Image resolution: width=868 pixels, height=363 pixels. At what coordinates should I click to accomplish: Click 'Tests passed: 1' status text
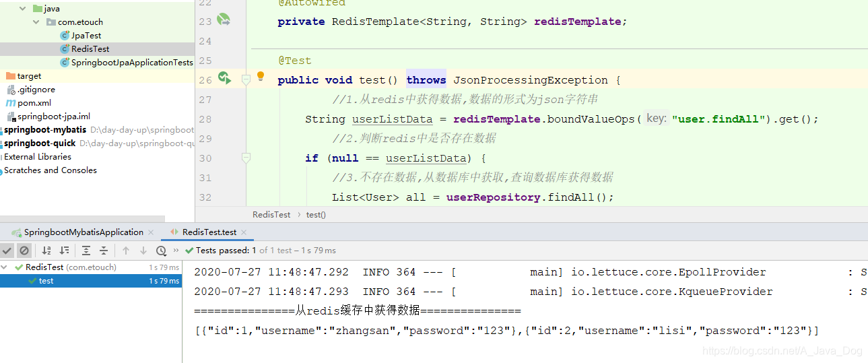[x=226, y=251]
